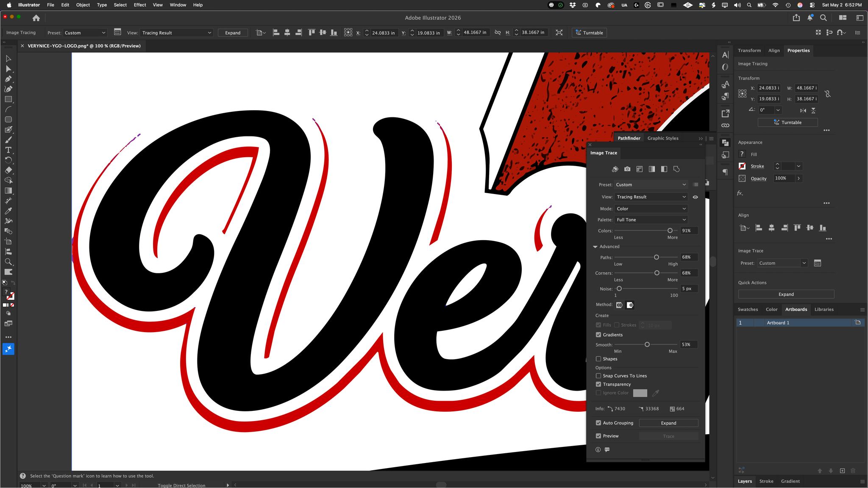Image resolution: width=868 pixels, height=488 pixels.
Task: Choose the Black and White preset icon
Action: click(664, 169)
